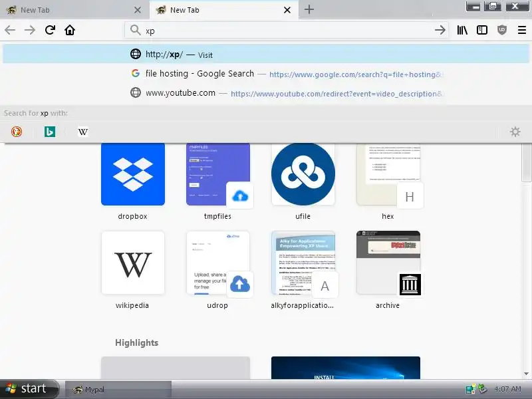Viewport: 532px width, 399px height.
Task: Reload the current page
Action: [x=50, y=30]
